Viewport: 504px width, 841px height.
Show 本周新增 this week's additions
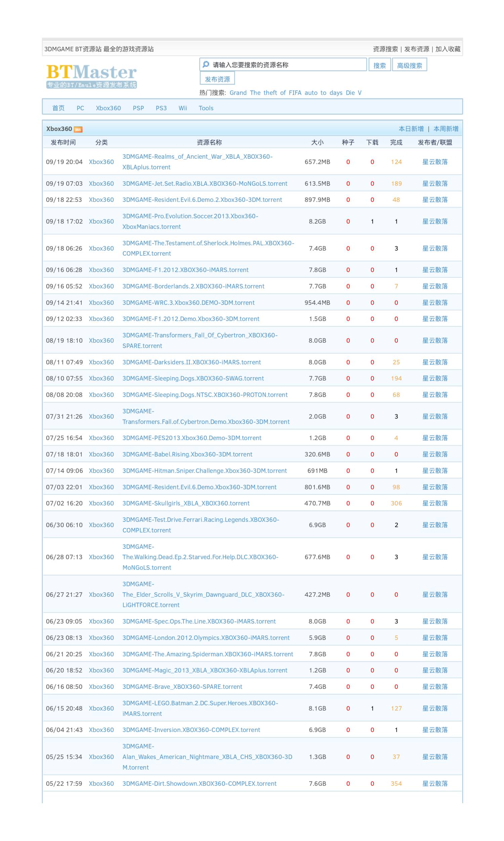click(446, 129)
